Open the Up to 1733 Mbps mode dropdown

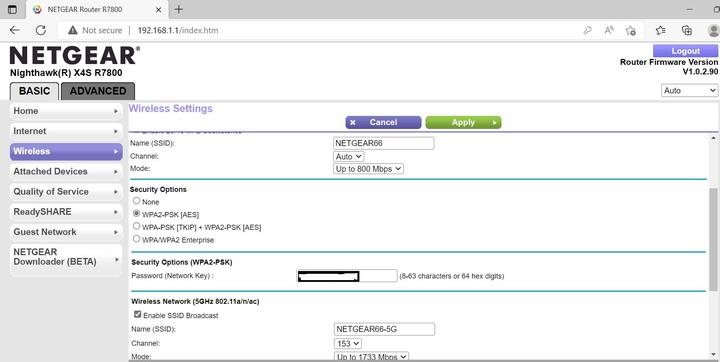[x=371, y=356]
